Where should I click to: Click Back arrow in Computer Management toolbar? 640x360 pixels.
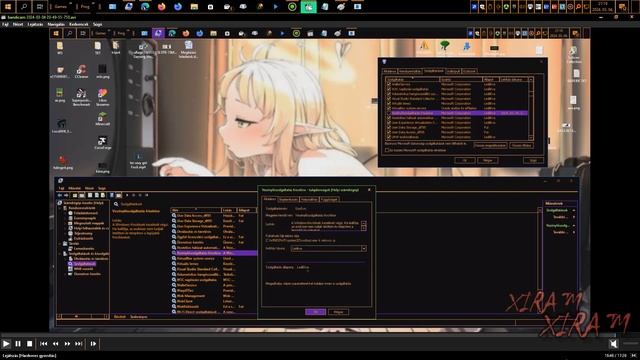tap(60, 196)
